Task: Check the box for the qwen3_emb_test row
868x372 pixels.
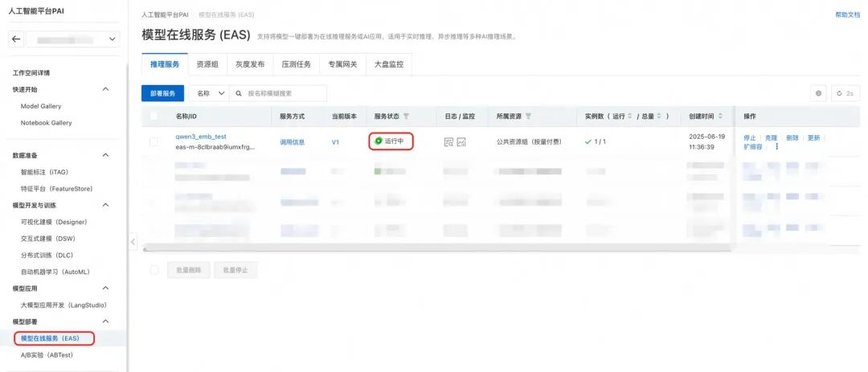Action: tap(154, 142)
